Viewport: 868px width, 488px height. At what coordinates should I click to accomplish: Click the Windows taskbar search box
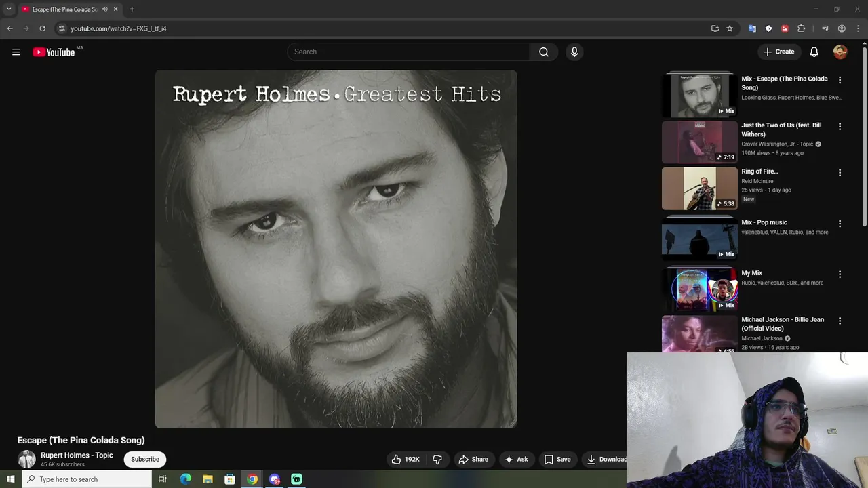point(87,479)
